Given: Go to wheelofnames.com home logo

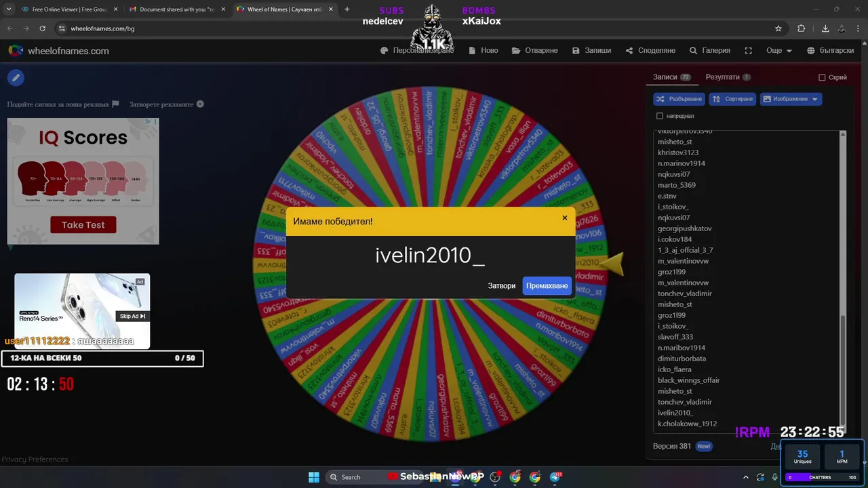Looking at the screenshot, I should [x=58, y=51].
